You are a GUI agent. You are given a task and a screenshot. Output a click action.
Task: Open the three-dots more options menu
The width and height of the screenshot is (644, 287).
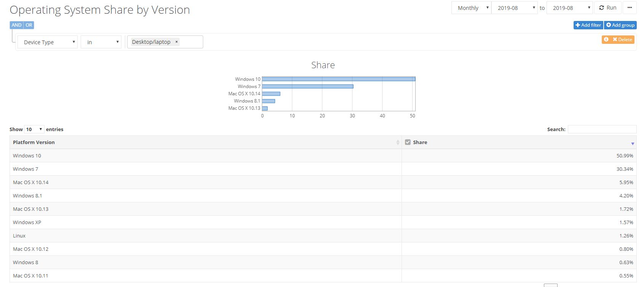(x=630, y=8)
